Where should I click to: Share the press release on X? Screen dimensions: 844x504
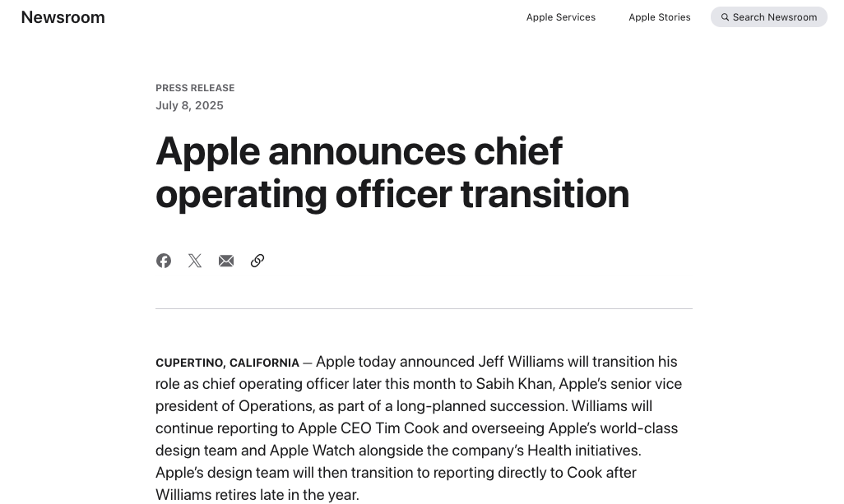coord(195,261)
